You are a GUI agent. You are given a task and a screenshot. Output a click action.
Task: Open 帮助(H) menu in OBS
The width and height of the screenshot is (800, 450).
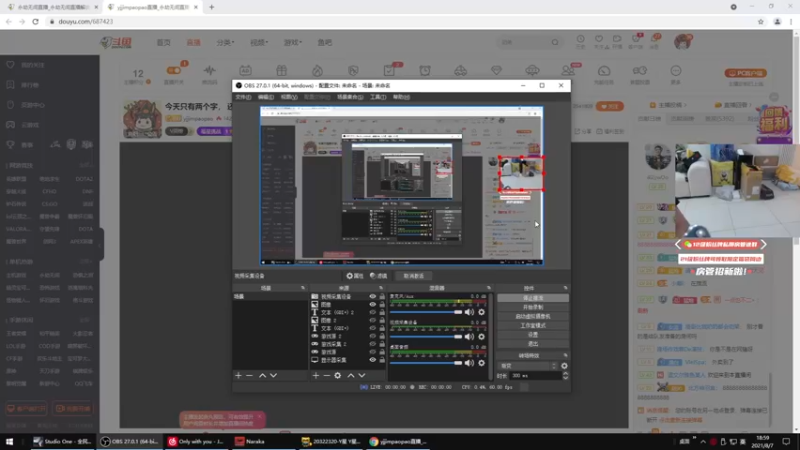[402, 97]
